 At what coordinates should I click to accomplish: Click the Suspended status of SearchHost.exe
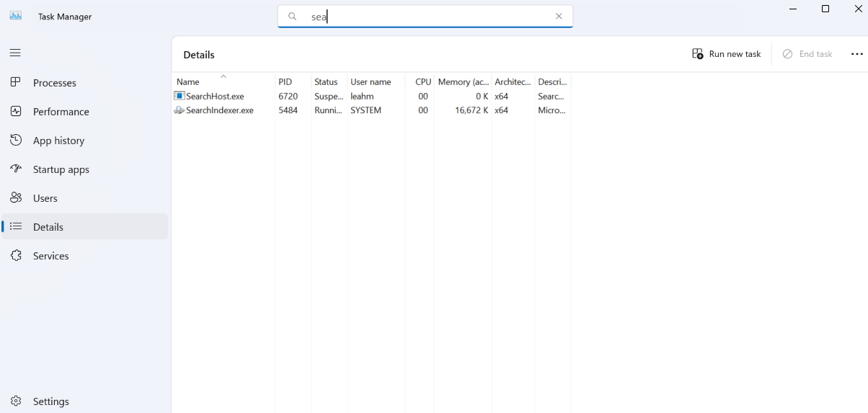tap(329, 96)
